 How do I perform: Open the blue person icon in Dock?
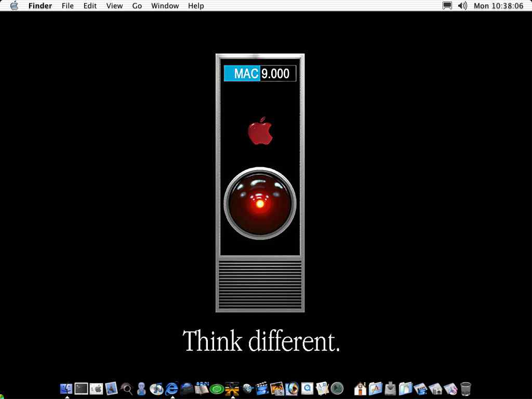pyautogui.click(x=141, y=389)
